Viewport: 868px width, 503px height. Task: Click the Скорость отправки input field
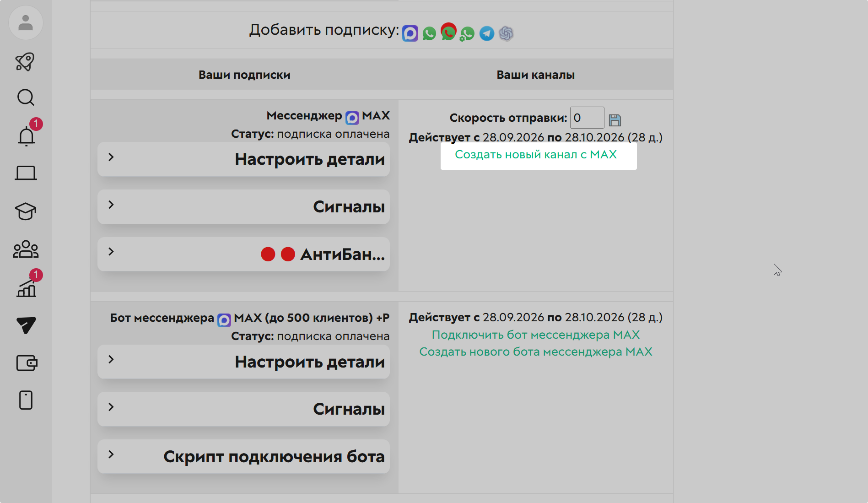pos(587,118)
